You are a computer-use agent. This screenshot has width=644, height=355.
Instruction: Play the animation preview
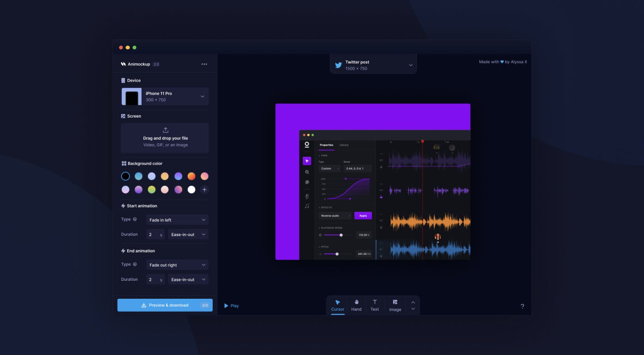[232, 306]
